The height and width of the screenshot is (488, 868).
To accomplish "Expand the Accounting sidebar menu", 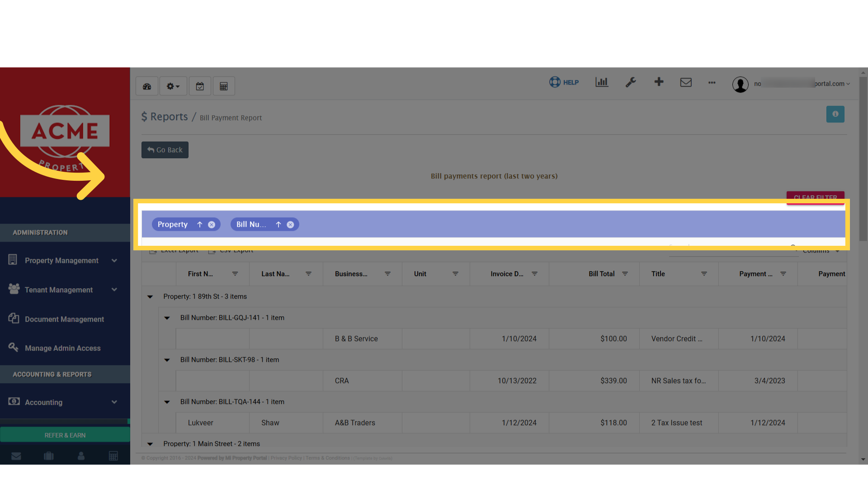I will click(65, 403).
